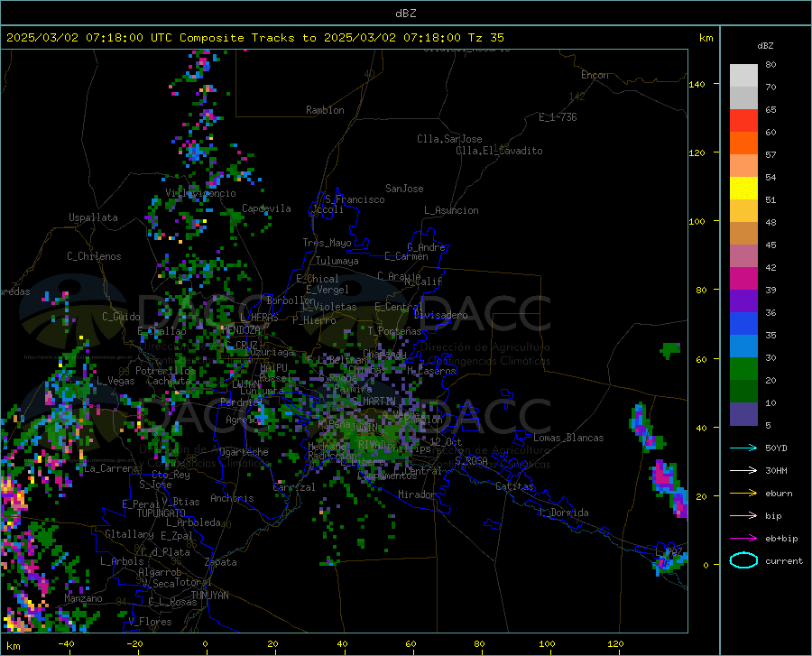Click the MAIPU place label
This screenshot has width=812, height=656.
pyautogui.click(x=273, y=367)
